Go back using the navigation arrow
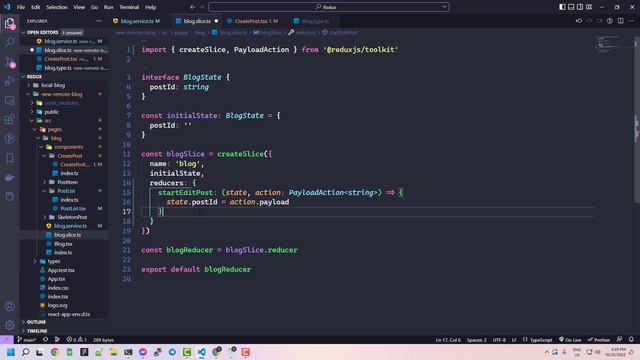The height and width of the screenshot is (360, 640). 192,7
